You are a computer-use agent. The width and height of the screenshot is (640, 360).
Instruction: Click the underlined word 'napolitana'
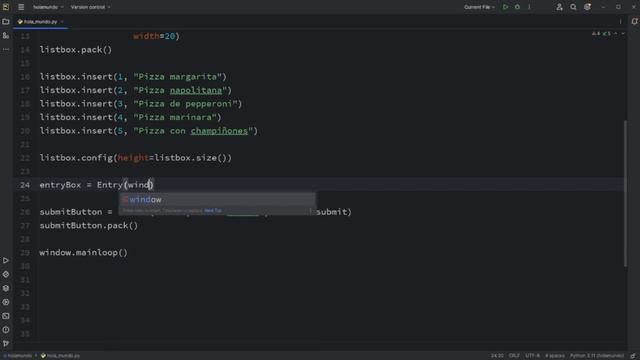[196, 90]
